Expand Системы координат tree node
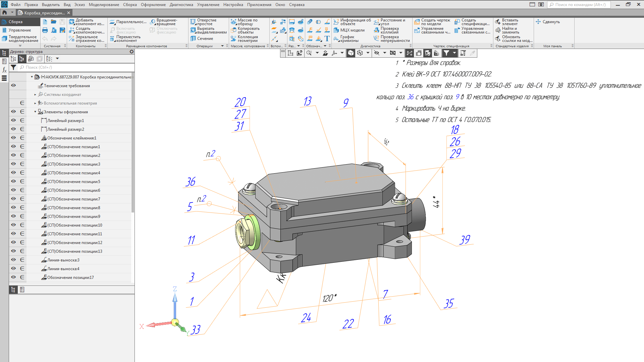 [35, 95]
